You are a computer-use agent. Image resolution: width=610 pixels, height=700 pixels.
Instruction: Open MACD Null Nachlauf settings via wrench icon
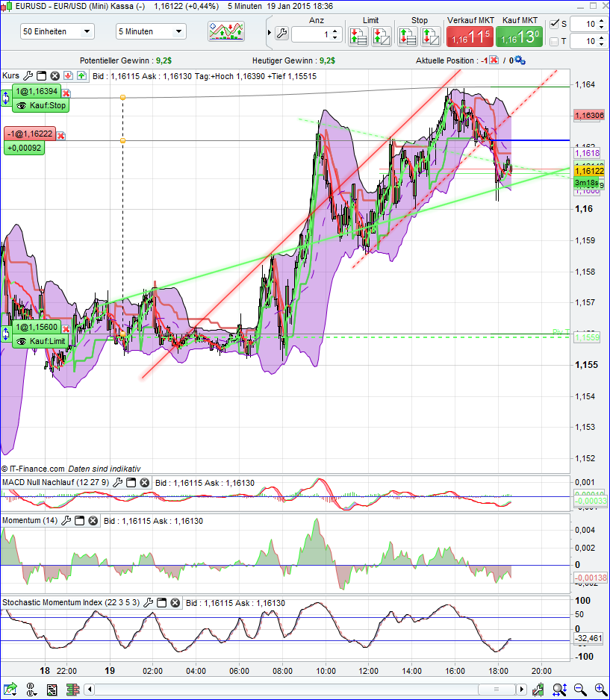tap(117, 482)
